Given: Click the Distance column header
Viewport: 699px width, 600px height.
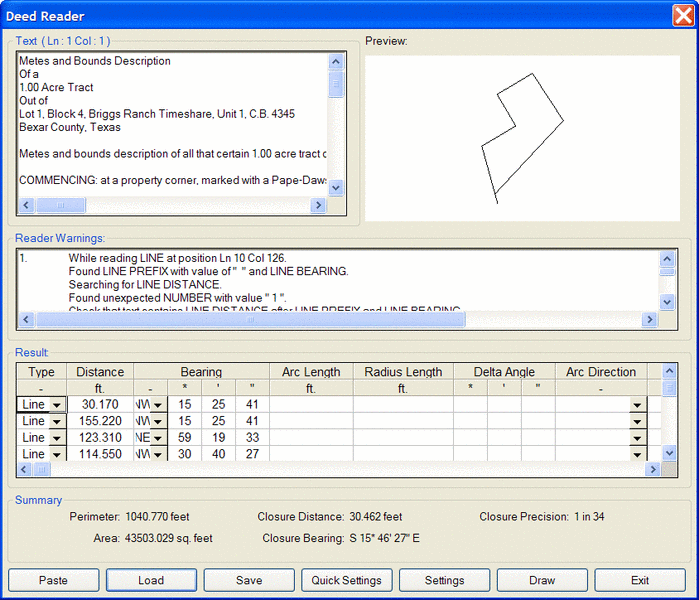Looking at the screenshot, I should 100,372.
